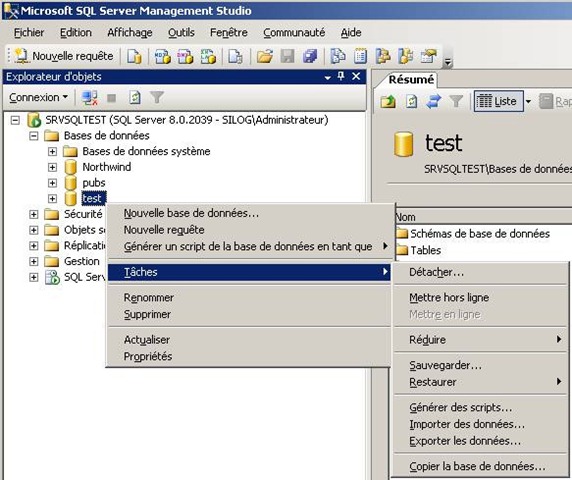Click the properties window toolbar icon

pyautogui.click(x=428, y=56)
